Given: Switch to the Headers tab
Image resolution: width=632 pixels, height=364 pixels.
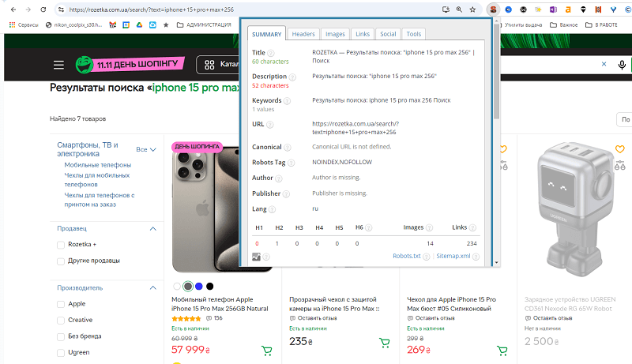Looking at the screenshot, I should (303, 34).
